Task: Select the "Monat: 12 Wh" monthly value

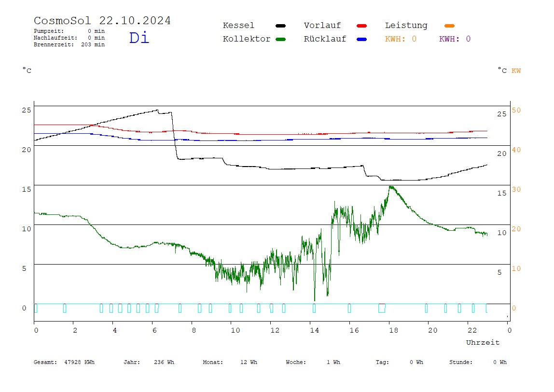Action: (230, 362)
